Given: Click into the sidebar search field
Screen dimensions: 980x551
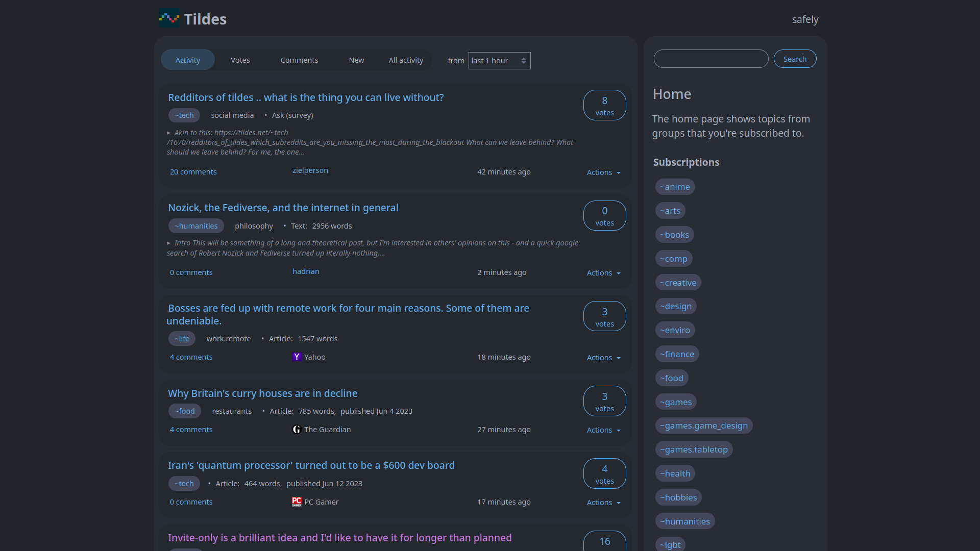Looking at the screenshot, I should coord(710,59).
